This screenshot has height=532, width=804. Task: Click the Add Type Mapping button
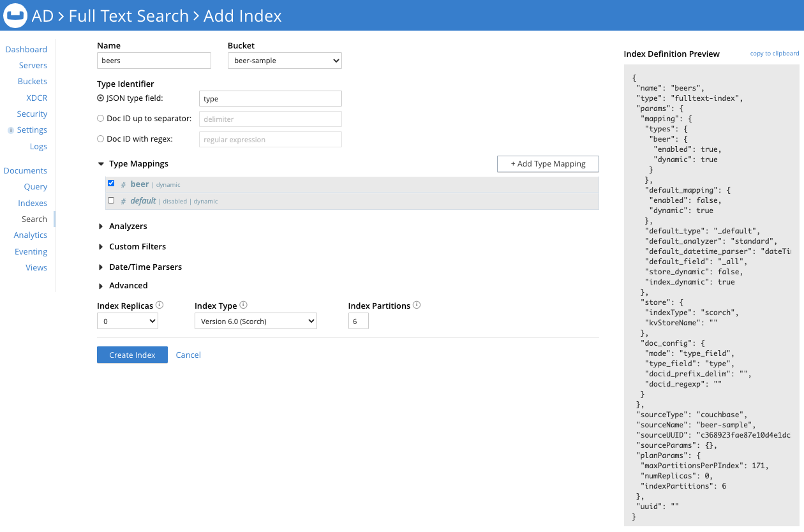548,164
